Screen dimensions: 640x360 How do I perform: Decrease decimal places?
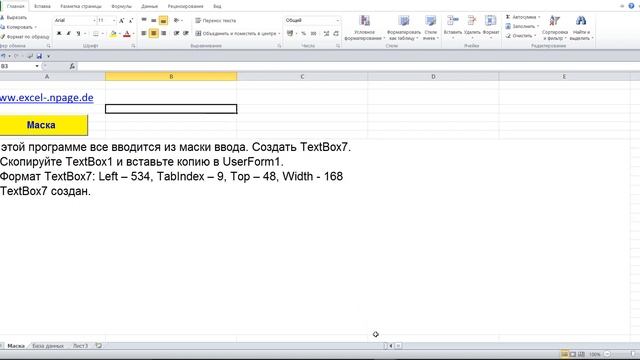[336, 33]
